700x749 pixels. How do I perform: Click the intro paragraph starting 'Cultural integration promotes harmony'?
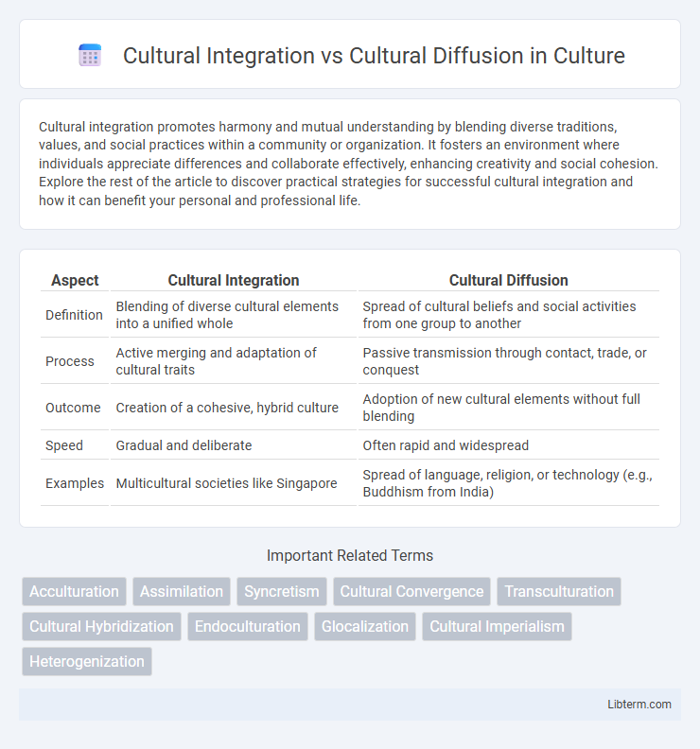coord(349,164)
